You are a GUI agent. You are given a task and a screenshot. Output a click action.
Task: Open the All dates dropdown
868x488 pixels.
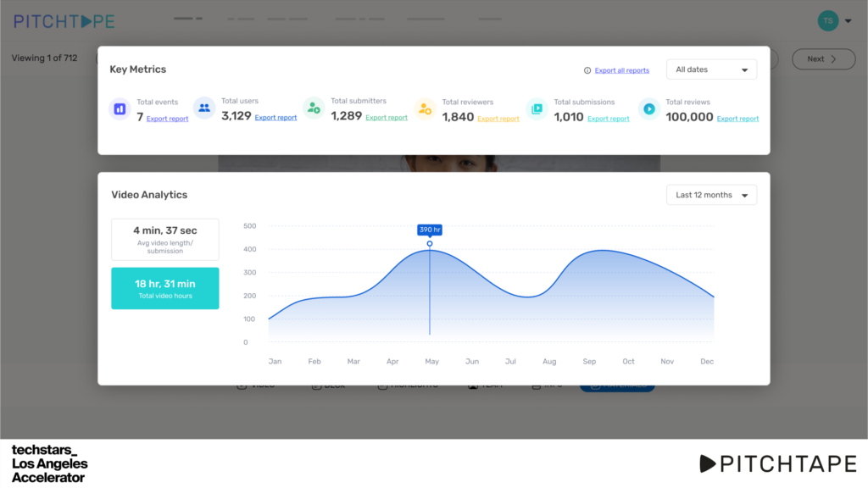click(710, 69)
